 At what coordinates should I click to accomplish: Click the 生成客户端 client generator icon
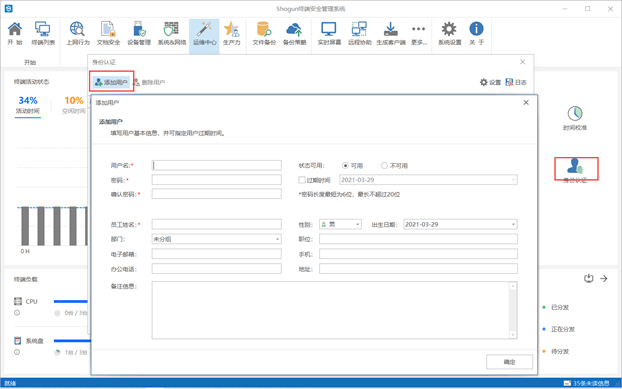[x=391, y=33]
